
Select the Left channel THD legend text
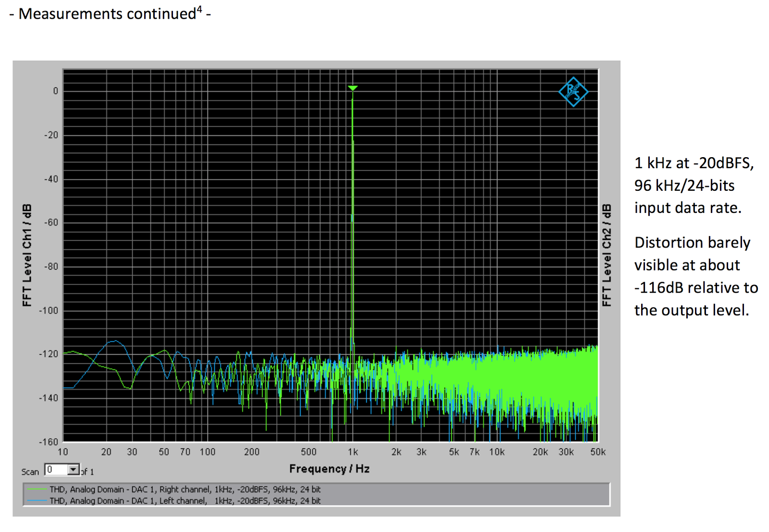185,501
